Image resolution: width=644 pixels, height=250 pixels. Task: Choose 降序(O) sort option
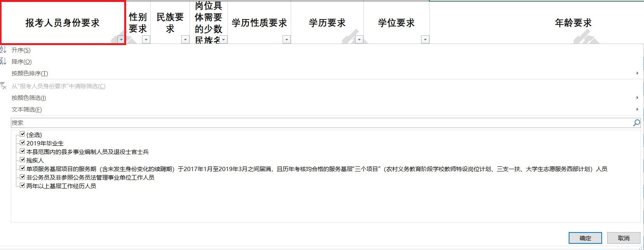(x=22, y=62)
